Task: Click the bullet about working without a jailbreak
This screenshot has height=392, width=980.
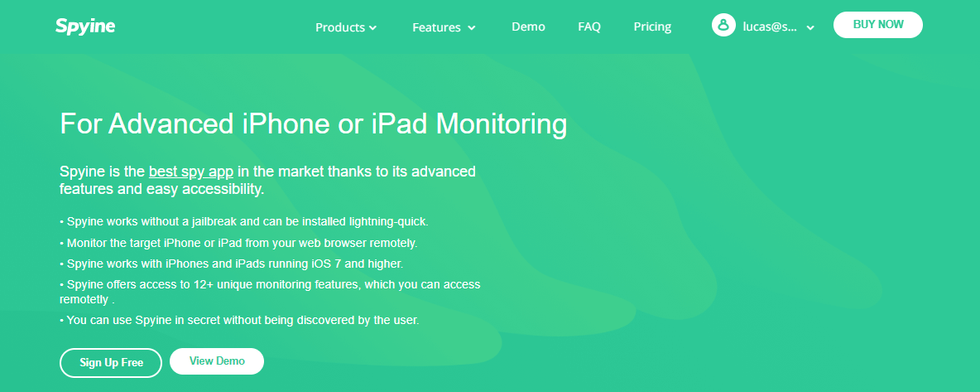Action: pos(243,222)
